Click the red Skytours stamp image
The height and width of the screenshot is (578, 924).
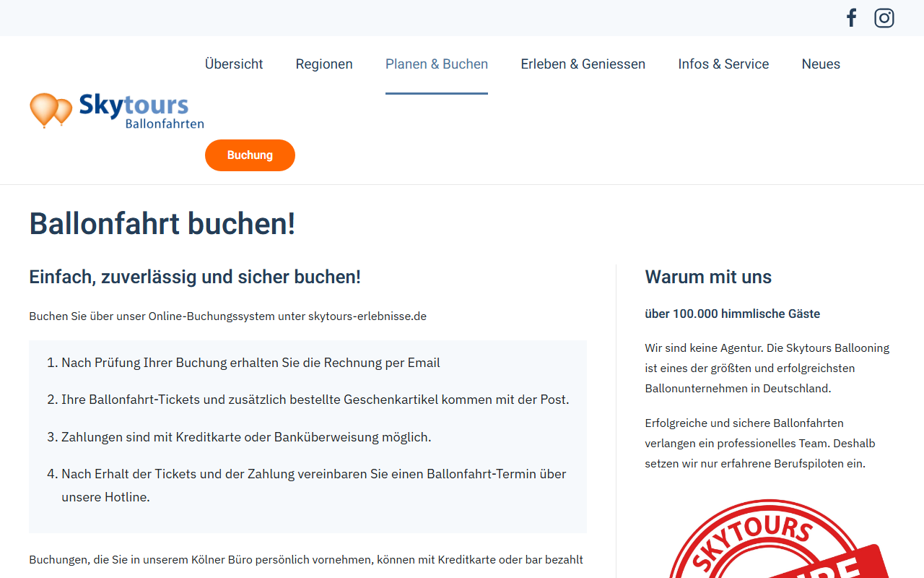click(x=778, y=538)
